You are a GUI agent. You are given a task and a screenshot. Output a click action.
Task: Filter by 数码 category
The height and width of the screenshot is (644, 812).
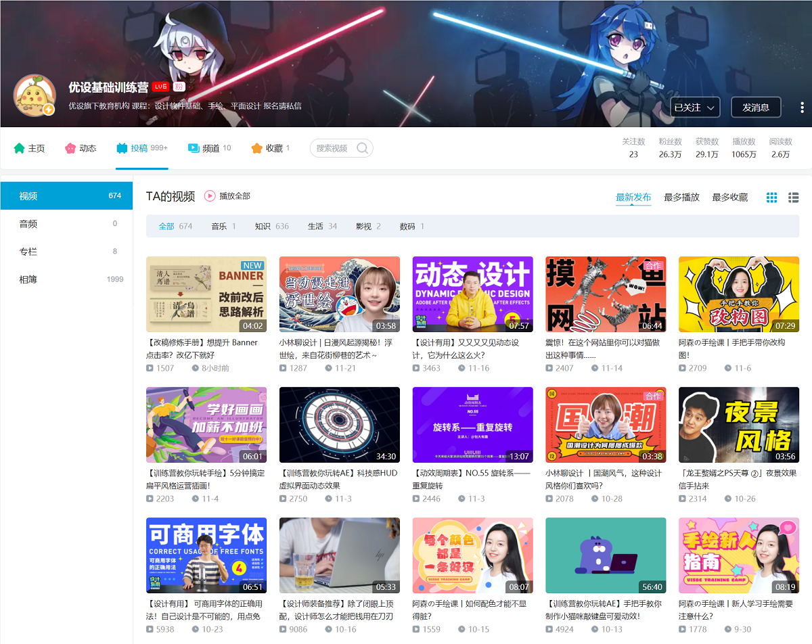pos(412,226)
